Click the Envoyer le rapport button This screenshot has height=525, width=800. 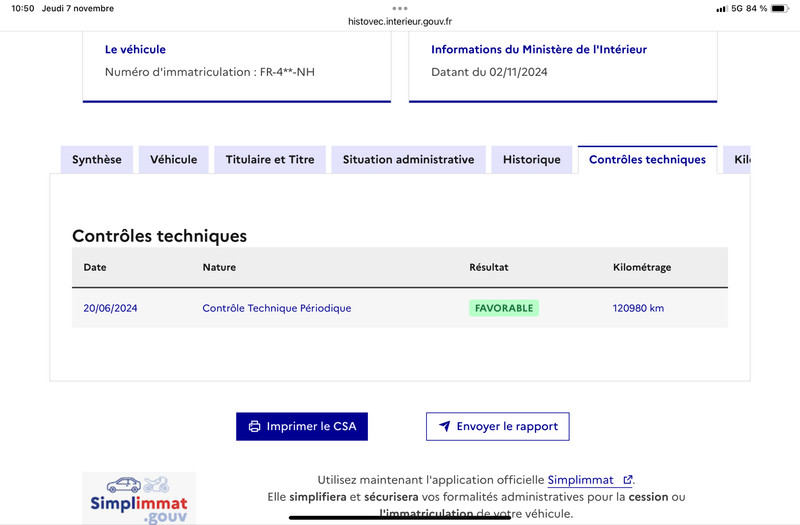pos(498,427)
